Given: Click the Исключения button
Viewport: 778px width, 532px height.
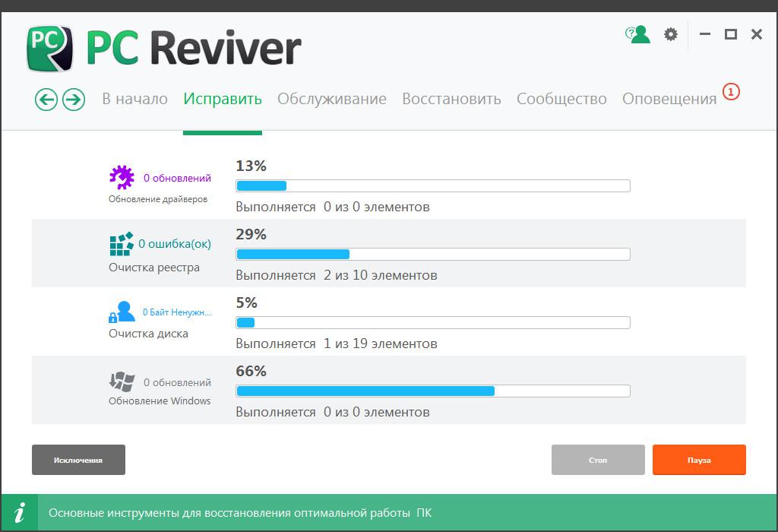Looking at the screenshot, I should (x=78, y=460).
